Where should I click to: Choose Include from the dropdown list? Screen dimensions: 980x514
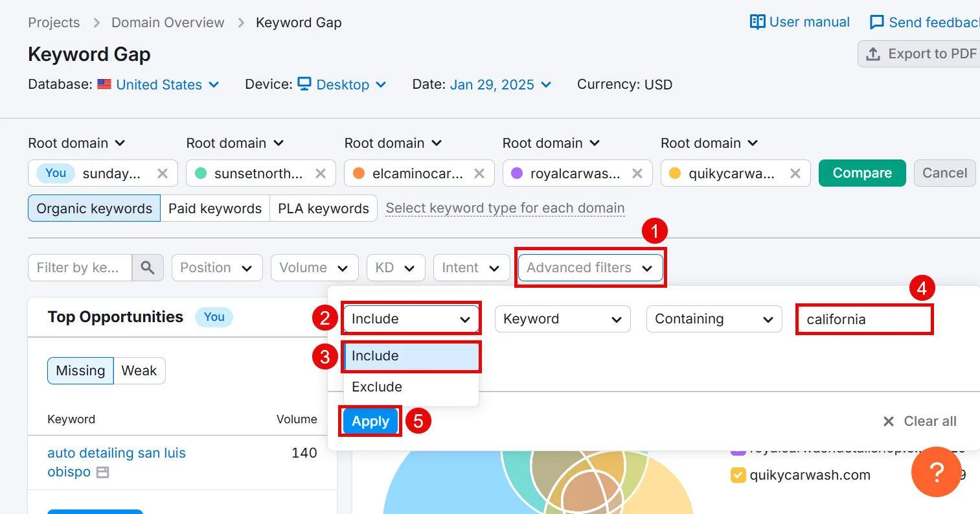pos(411,356)
